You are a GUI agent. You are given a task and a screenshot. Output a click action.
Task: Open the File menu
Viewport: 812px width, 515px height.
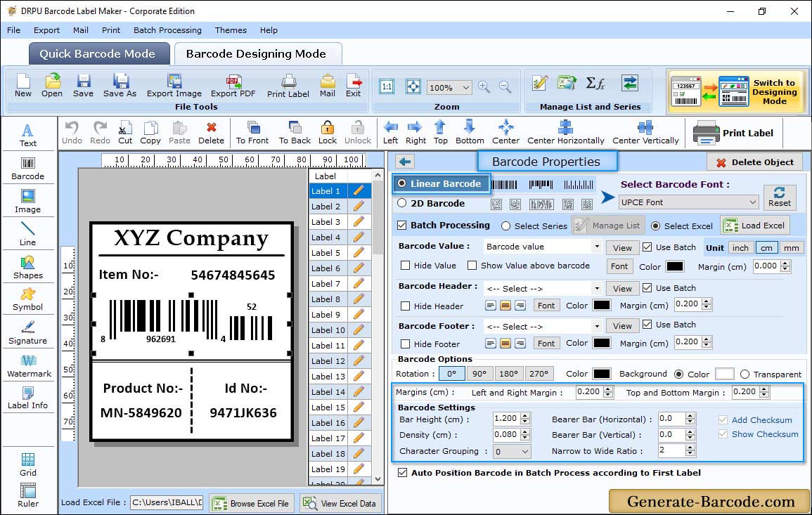tap(14, 30)
